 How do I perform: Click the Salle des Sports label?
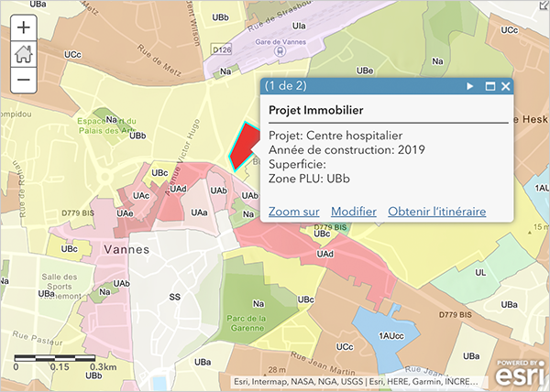(60, 282)
